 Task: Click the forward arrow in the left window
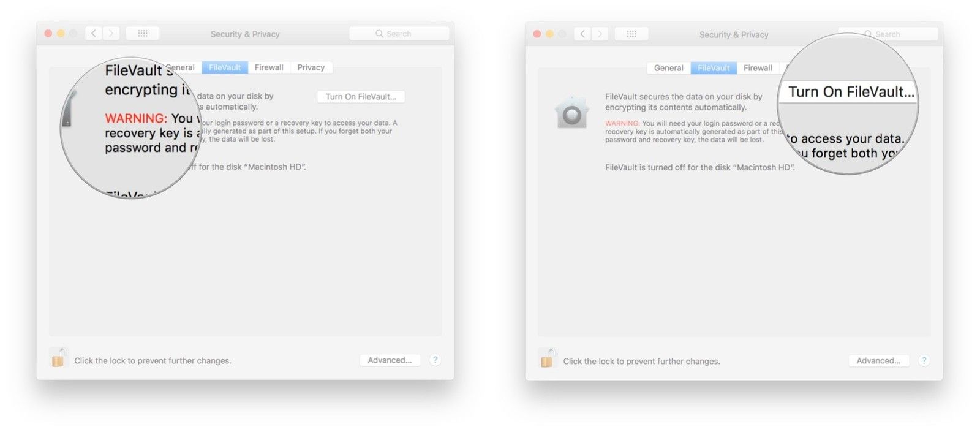point(111,34)
